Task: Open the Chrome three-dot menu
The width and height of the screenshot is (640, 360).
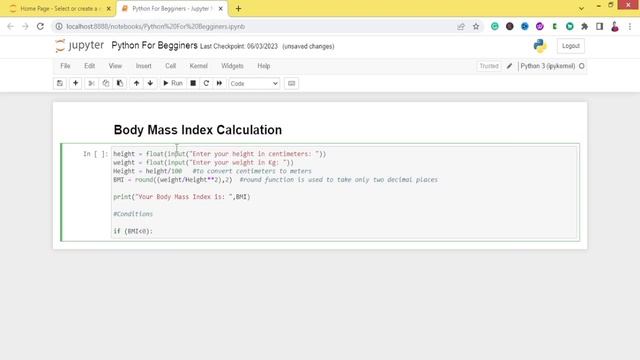Action: (x=630, y=27)
